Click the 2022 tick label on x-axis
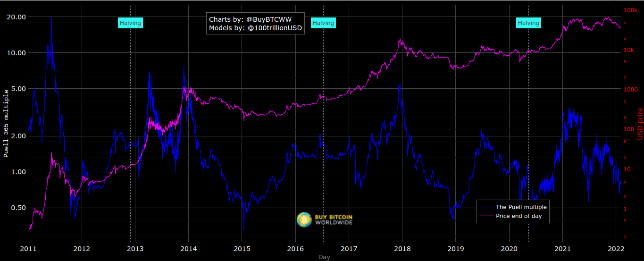The height and width of the screenshot is (261, 644). pyautogui.click(x=616, y=249)
